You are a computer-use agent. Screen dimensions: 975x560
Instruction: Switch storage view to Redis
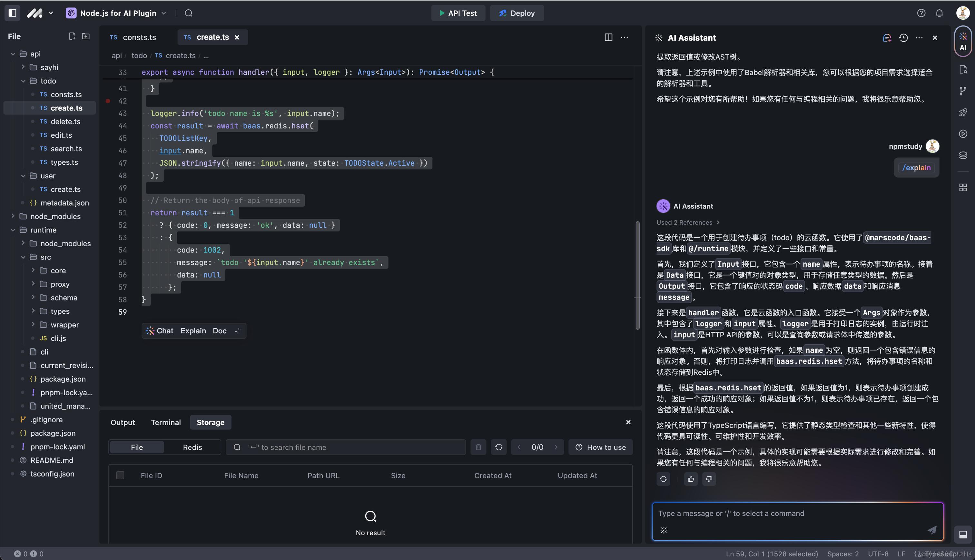(x=192, y=447)
